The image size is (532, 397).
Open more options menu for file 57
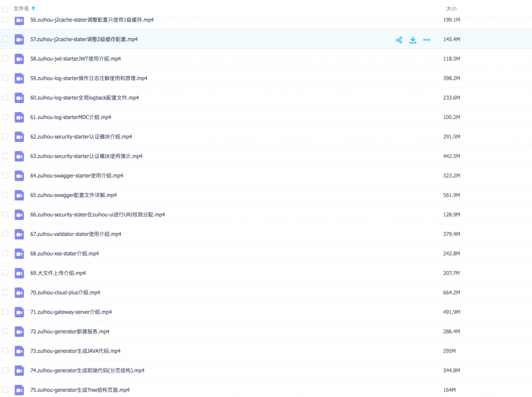click(x=427, y=39)
